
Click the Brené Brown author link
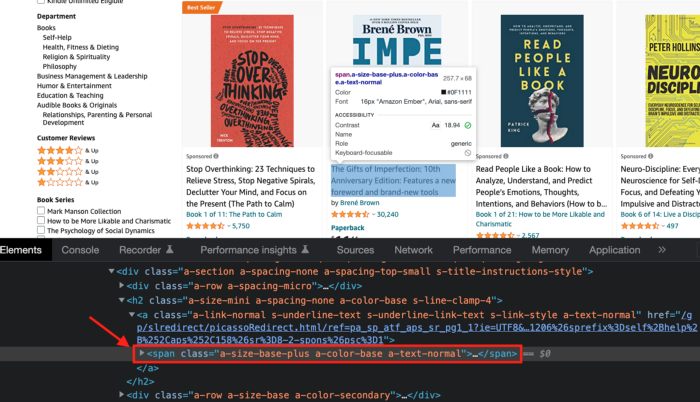(360, 203)
